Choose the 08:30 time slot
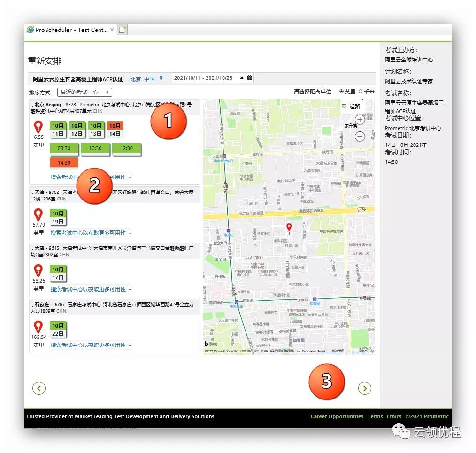 click(64, 149)
